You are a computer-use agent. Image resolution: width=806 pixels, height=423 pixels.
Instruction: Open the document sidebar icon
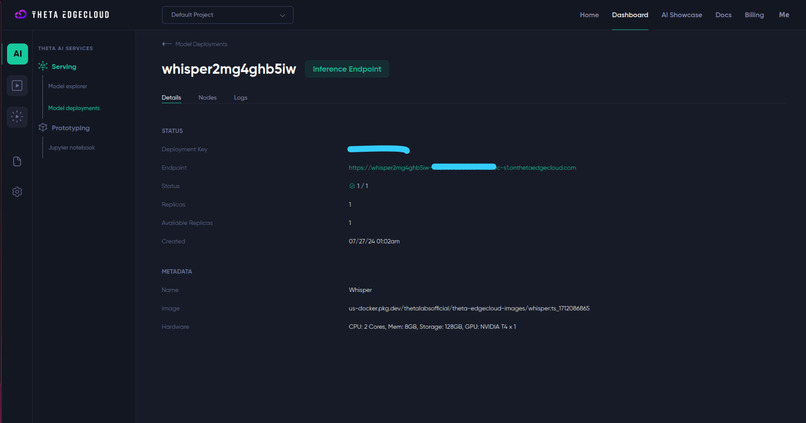[x=17, y=161]
